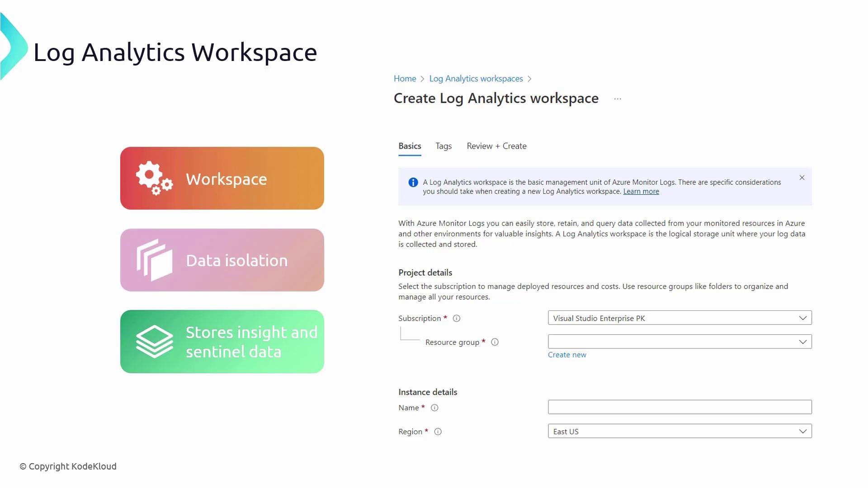Click the gears icon on Workspace card
Screen dimensions: 868x488
(x=154, y=178)
